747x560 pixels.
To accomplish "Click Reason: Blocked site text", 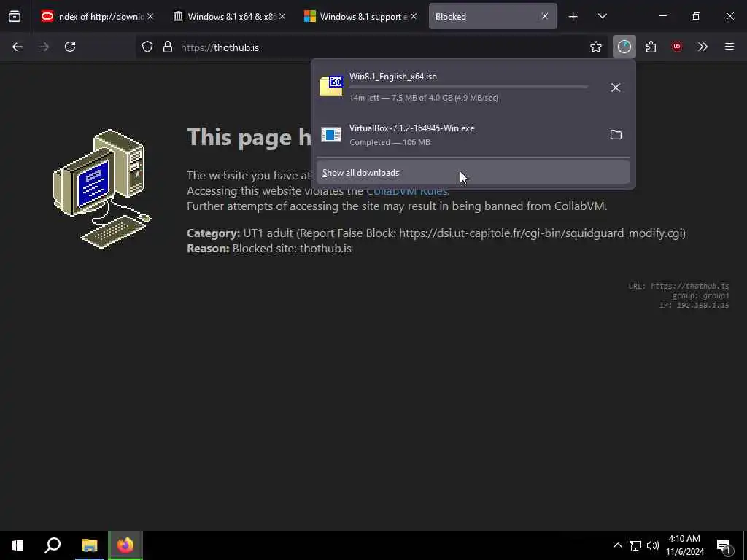I will click(268, 248).
